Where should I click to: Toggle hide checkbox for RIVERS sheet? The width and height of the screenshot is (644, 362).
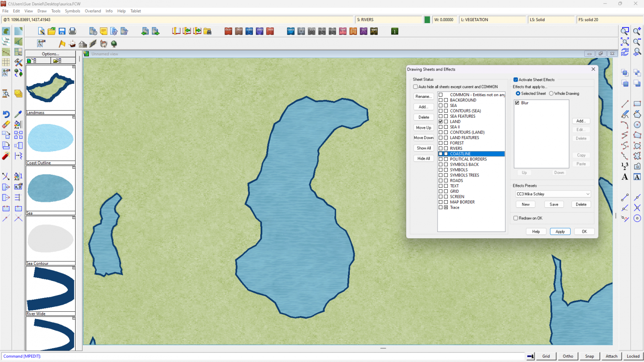446,149
